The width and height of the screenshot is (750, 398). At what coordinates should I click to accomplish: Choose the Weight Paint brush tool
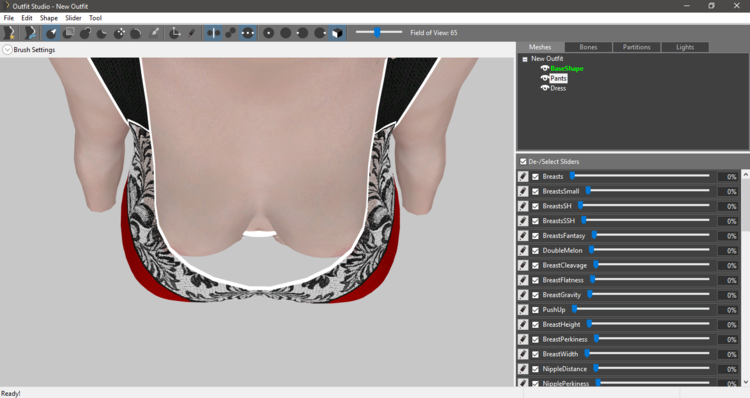pyautogui.click(x=154, y=33)
